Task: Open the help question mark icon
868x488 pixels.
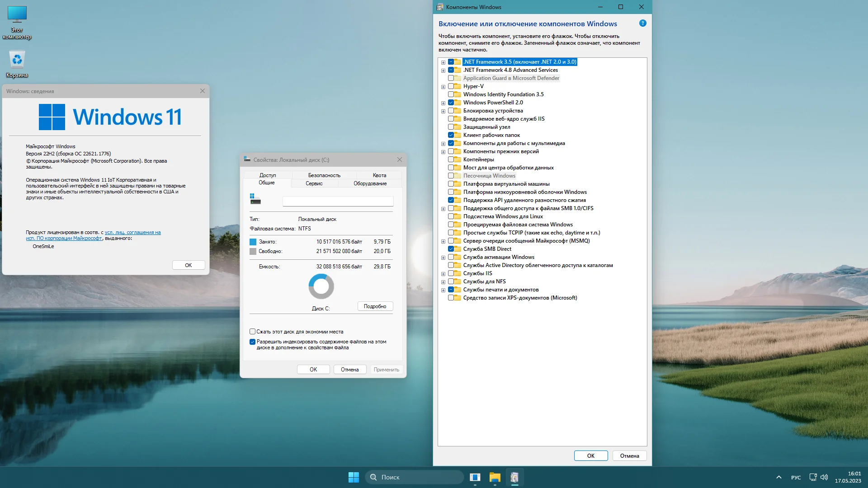Action: (x=642, y=23)
